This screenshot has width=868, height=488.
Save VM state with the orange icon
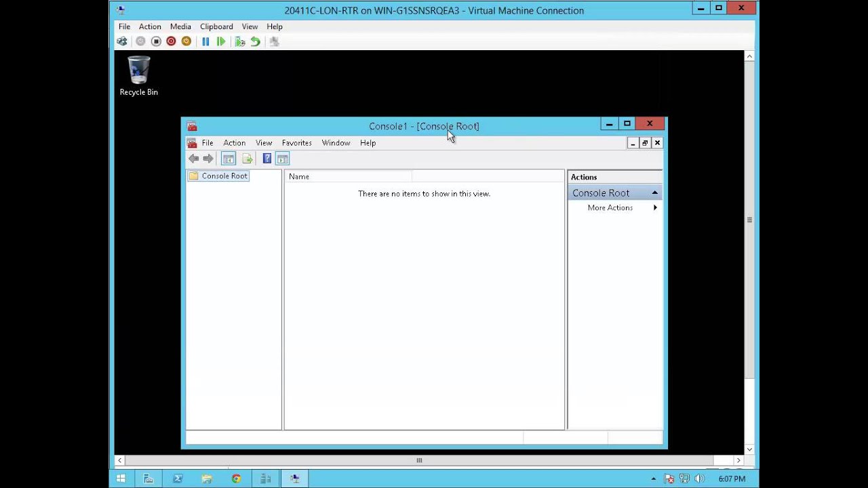pyautogui.click(x=186, y=41)
